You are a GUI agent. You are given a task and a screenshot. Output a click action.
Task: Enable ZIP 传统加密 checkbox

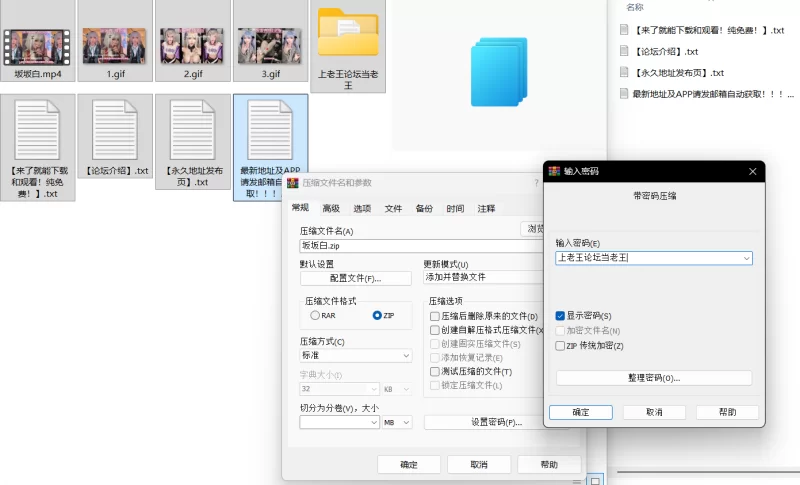click(x=560, y=346)
